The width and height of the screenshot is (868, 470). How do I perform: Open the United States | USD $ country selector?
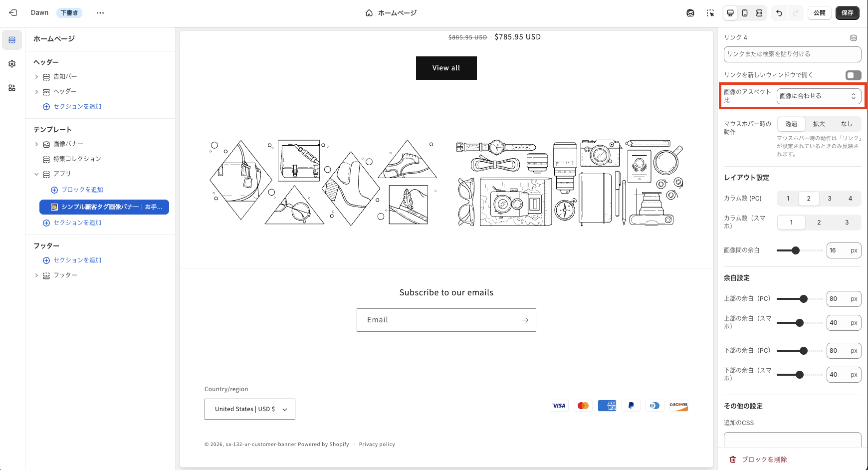click(249, 409)
